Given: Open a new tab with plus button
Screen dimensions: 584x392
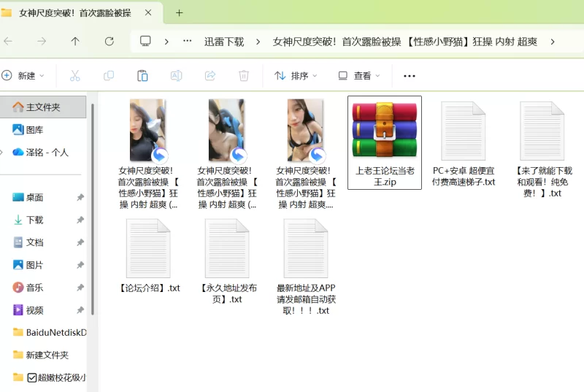Looking at the screenshot, I should pyautogui.click(x=180, y=12).
